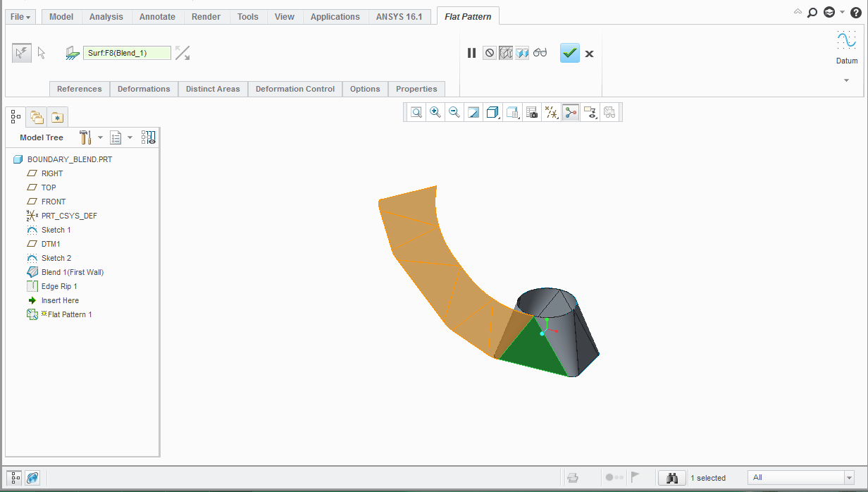Viewport: 868px width, 492px height.
Task: Switch to the Analysis ribbon tab
Action: tap(106, 16)
